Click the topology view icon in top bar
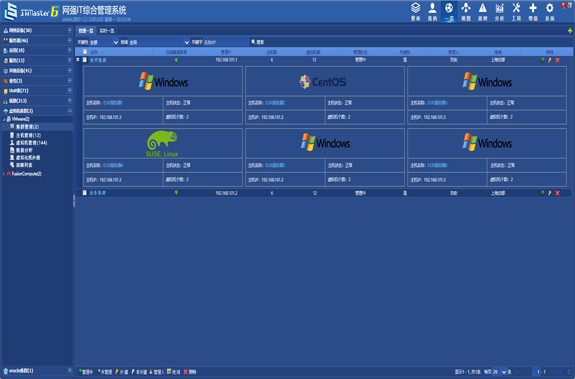This screenshot has width=575, height=379. click(466, 11)
